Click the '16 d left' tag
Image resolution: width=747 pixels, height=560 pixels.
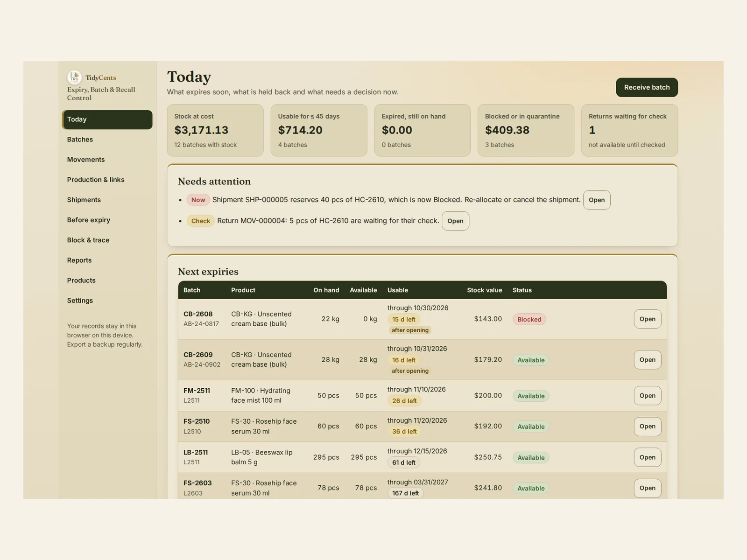(404, 360)
